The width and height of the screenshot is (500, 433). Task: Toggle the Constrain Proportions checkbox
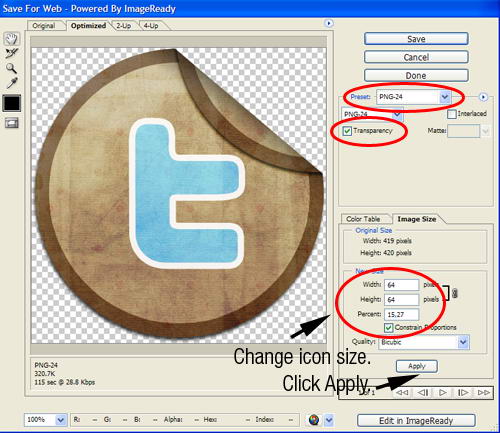tap(388, 328)
